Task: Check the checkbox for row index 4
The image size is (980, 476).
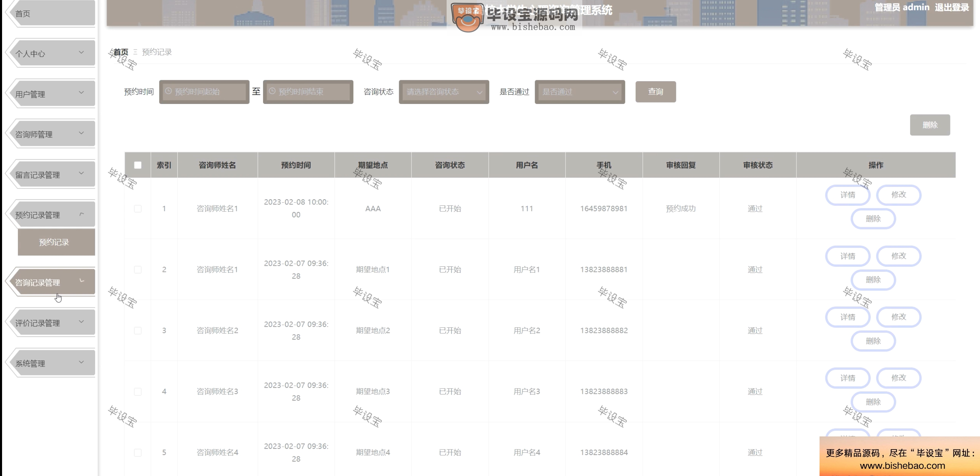Action: [x=138, y=391]
